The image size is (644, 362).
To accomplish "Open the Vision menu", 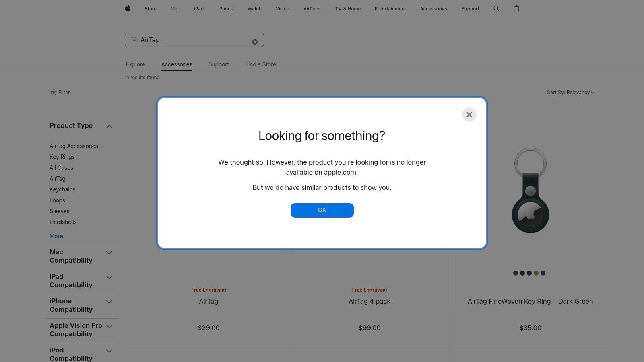I will coord(283,9).
